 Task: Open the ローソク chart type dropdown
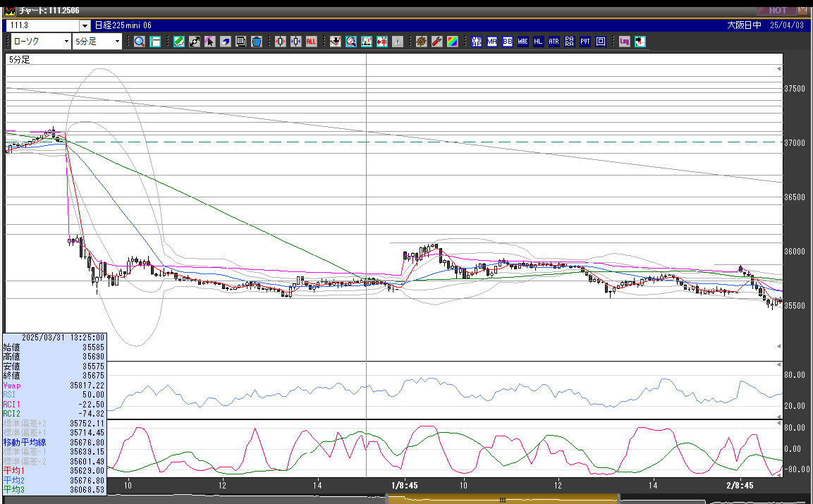(x=41, y=42)
